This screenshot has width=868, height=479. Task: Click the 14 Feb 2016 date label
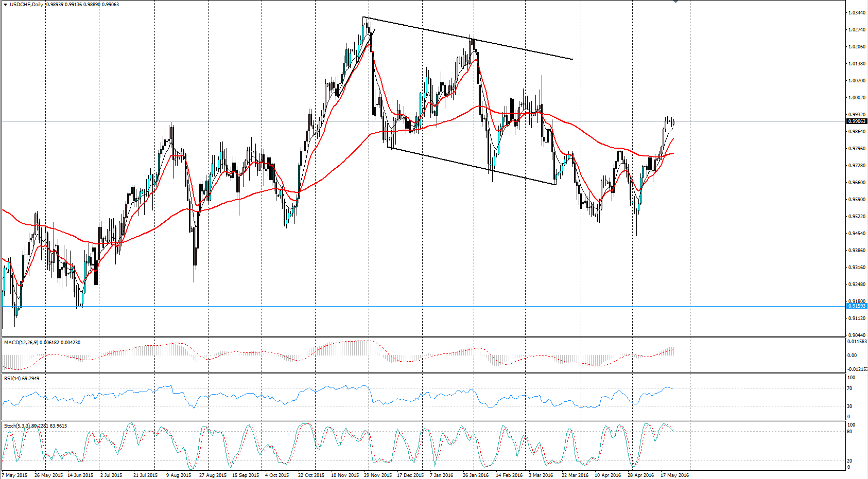(x=509, y=475)
